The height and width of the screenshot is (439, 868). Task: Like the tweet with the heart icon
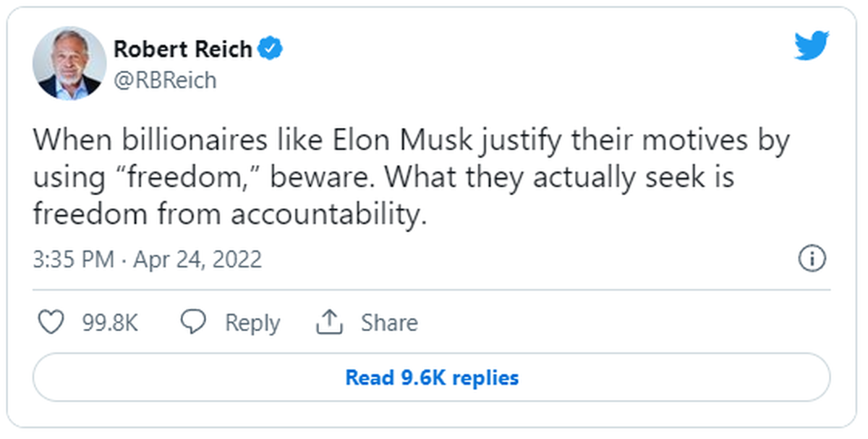click(x=51, y=322)
